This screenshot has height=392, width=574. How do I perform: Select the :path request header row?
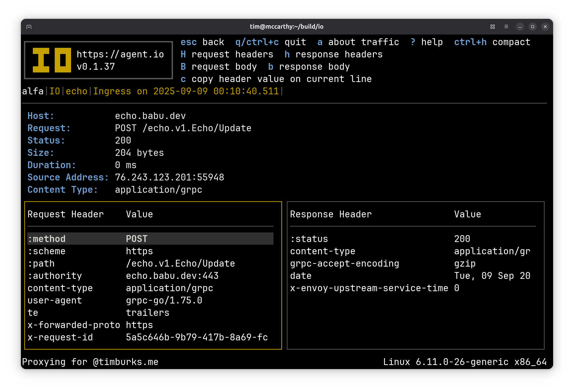[x=150, y=263]
